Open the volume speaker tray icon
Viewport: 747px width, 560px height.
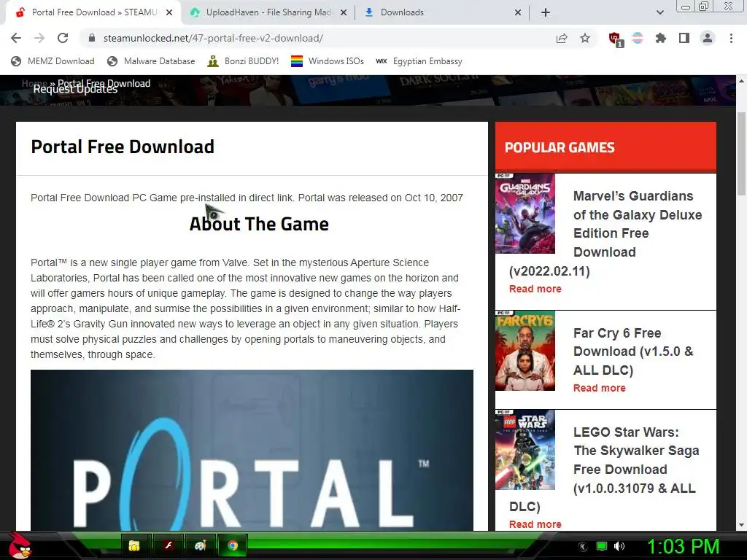619,547
